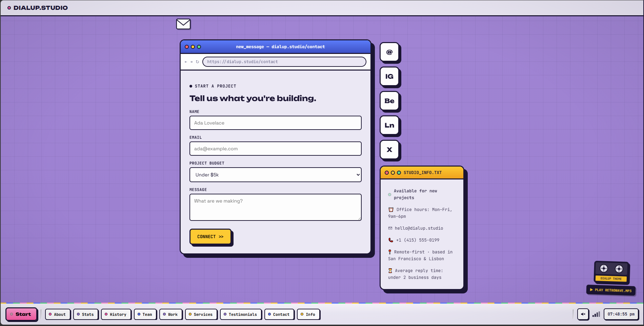Screen dimensions: 644x326
Task: Open the Info taskbar item
Action: 308,314
